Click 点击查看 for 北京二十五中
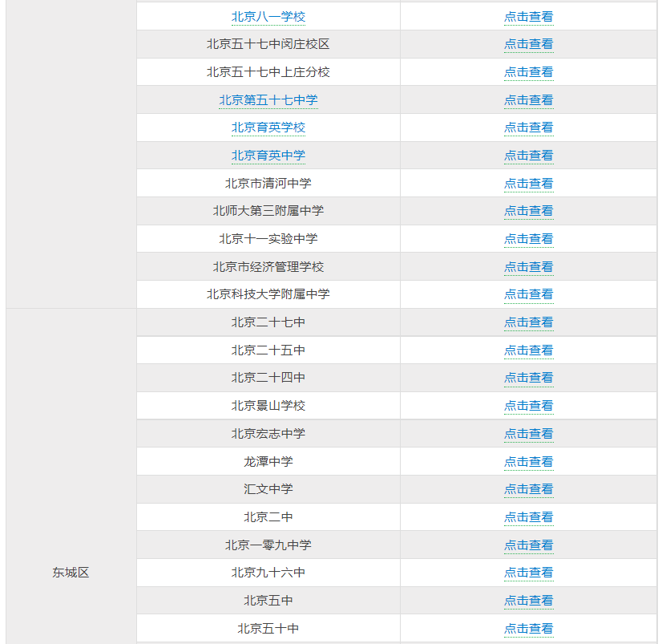 [529, 350]
